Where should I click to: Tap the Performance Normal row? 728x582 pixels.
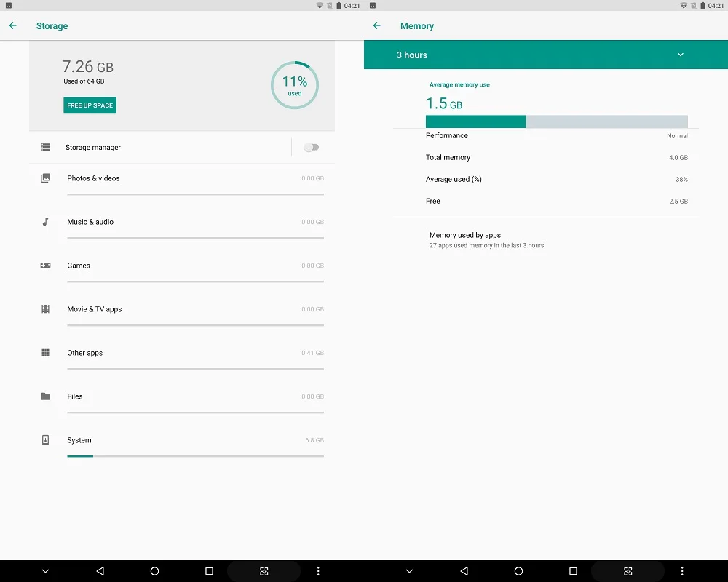point(557,135)
